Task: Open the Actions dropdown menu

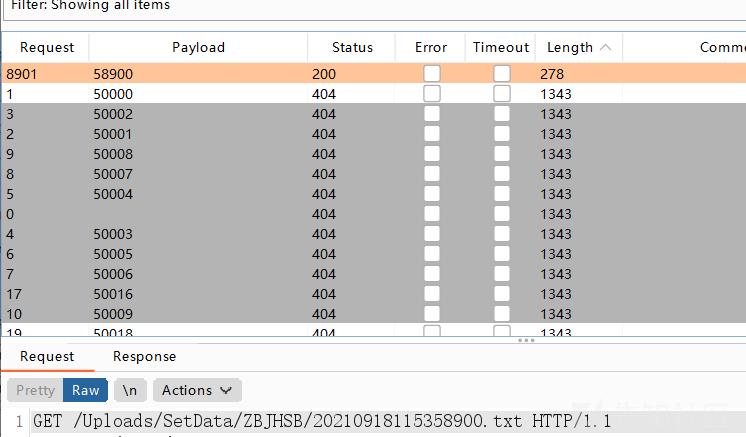Action: tap(197, 390)
